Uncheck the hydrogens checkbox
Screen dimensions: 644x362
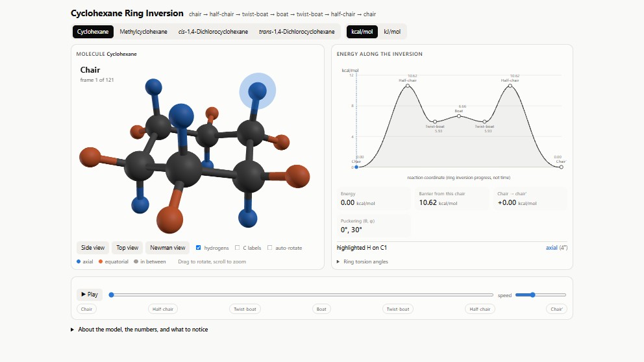tap(199, 247)
